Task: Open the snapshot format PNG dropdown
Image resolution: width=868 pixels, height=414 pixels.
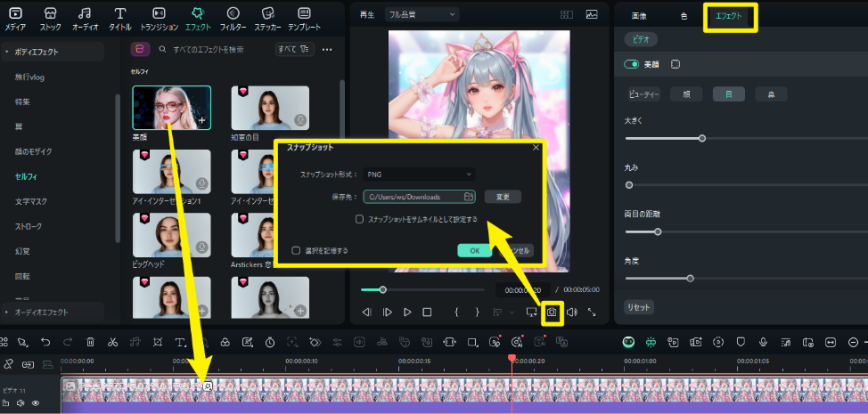Action: pyautogui.click(x=418, y=175)
